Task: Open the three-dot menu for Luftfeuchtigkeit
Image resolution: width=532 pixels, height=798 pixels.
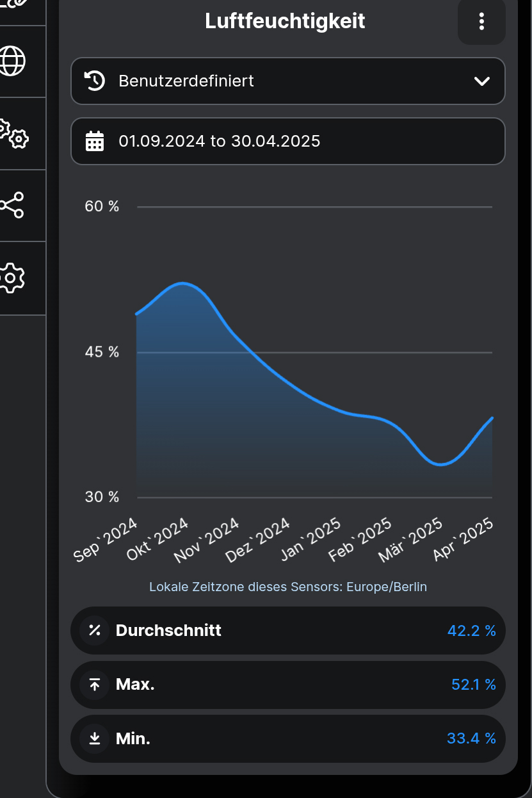Action: pos(481,22)
